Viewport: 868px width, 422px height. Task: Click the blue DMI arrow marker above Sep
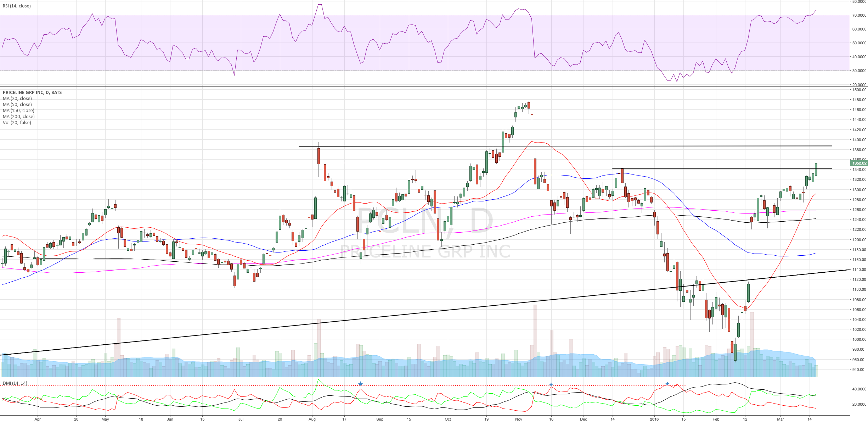tap(360, 384)
